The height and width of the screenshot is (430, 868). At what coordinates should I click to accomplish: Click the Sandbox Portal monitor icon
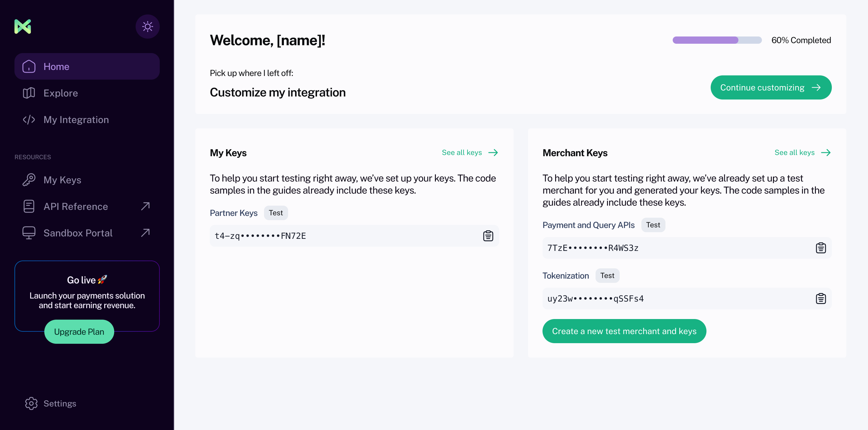pos(29,233)
